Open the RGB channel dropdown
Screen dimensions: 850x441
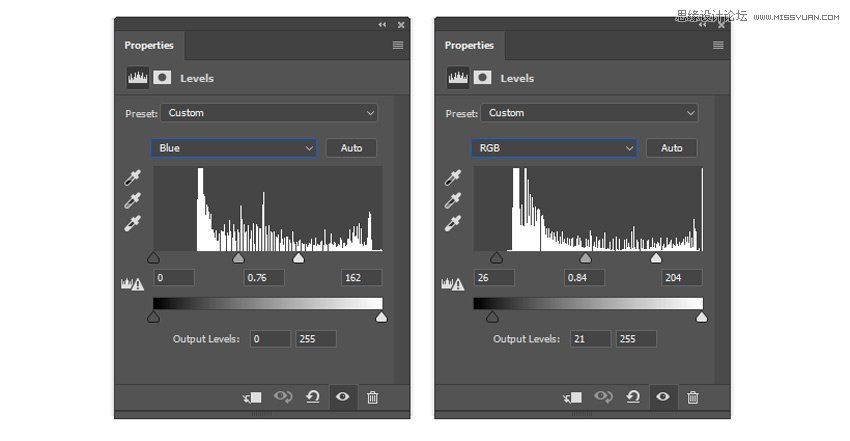coord(555,148)
